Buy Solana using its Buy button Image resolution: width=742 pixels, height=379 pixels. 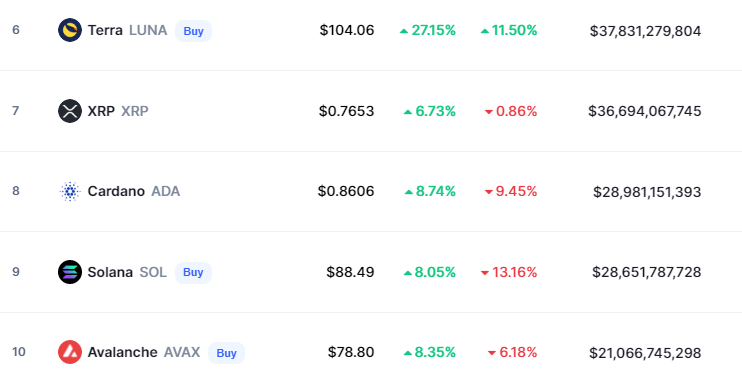(193, 273)
